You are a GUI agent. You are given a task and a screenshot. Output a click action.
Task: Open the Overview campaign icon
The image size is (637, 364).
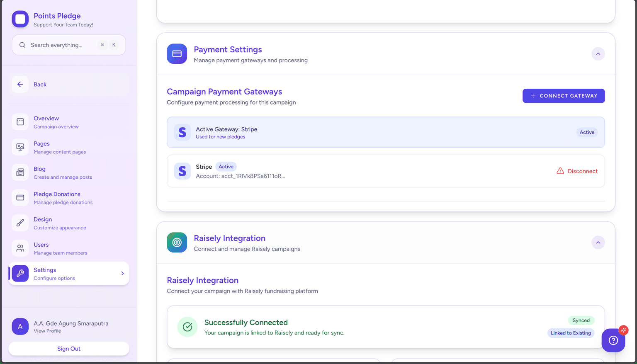[20, 122]
